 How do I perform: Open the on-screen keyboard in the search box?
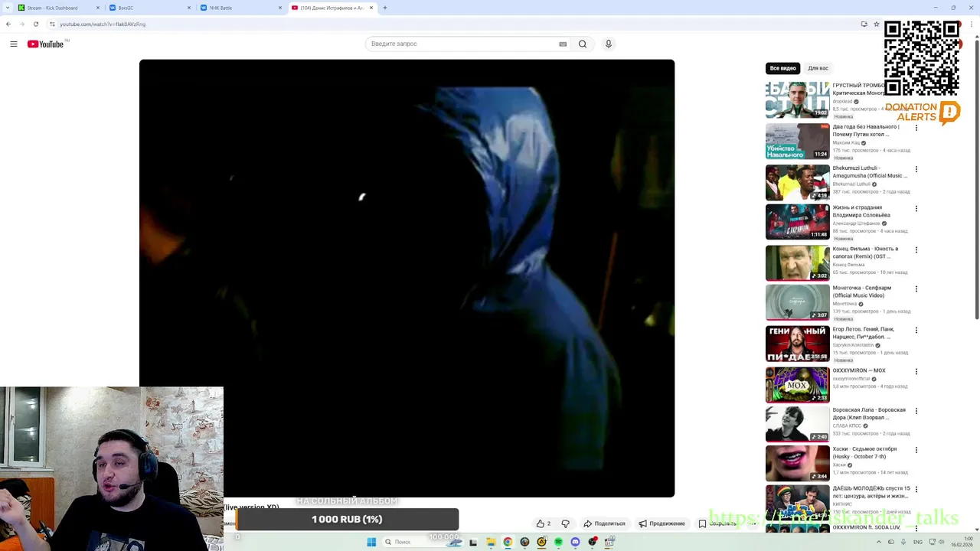563,44
